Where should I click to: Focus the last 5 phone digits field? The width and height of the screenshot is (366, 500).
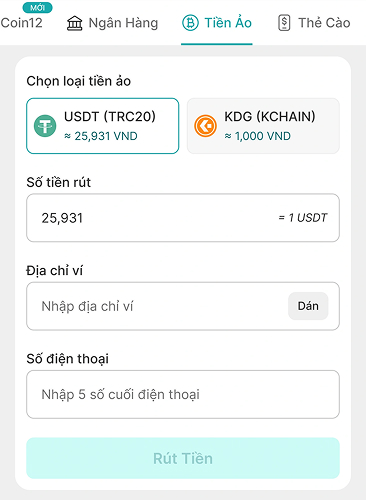tap(183, 394)
